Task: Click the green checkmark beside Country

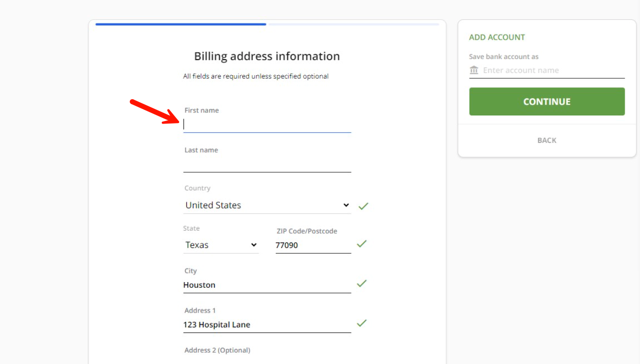Action: (363, 206)
